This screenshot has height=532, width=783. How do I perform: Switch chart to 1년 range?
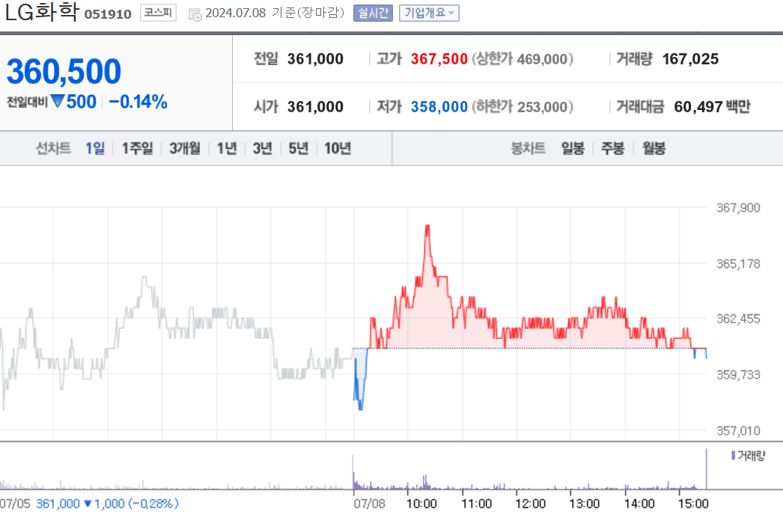[227, 148]
